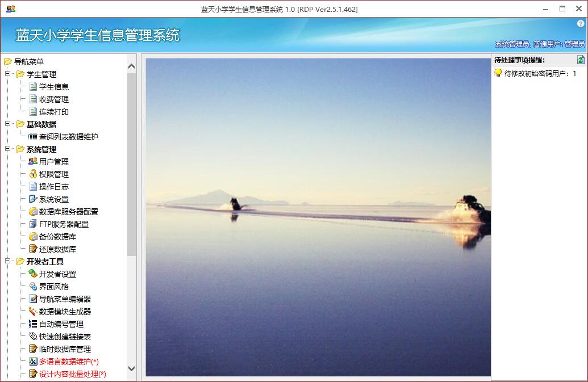Open 权限管理 entry
Screen dimensions: 588x382
point(54,174)
